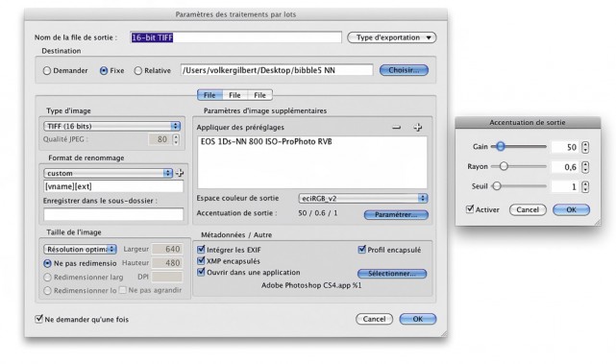The height and width of the screenshot is (364, 616).
Task: Select the third File tab
Action: [259, 95]
